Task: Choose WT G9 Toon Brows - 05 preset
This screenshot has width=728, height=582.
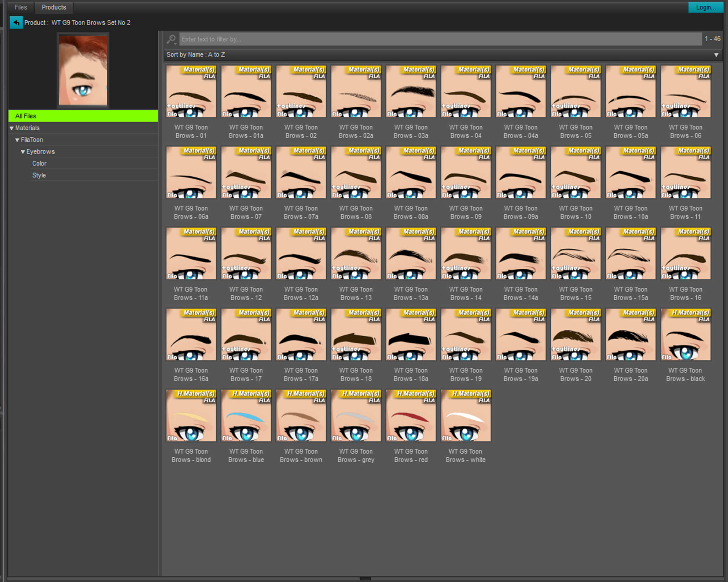Action: (x=576, y=91)
